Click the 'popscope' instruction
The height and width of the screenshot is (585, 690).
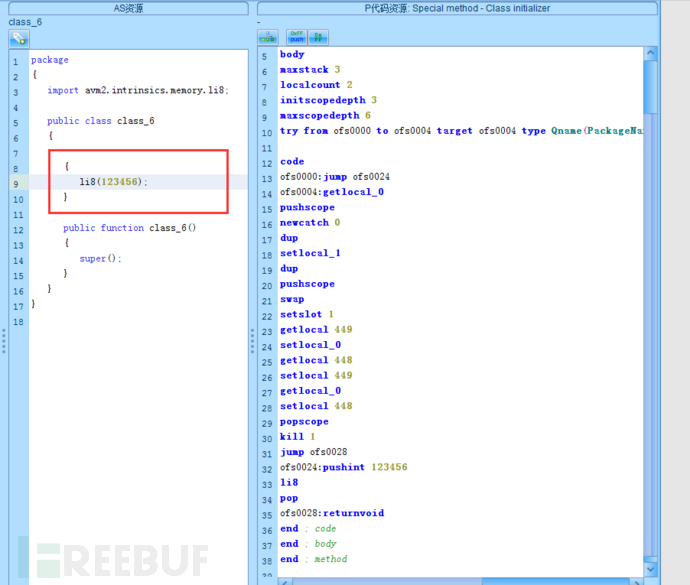304,421
